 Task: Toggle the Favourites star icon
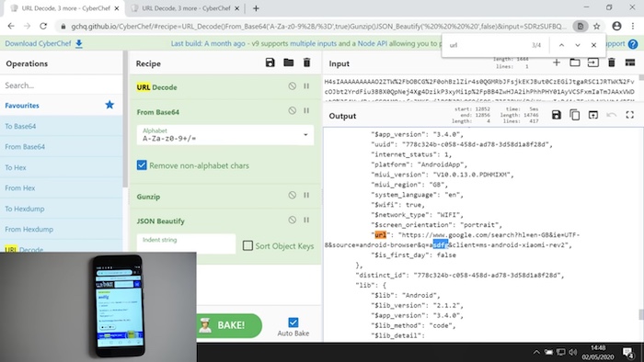(109, 105)
